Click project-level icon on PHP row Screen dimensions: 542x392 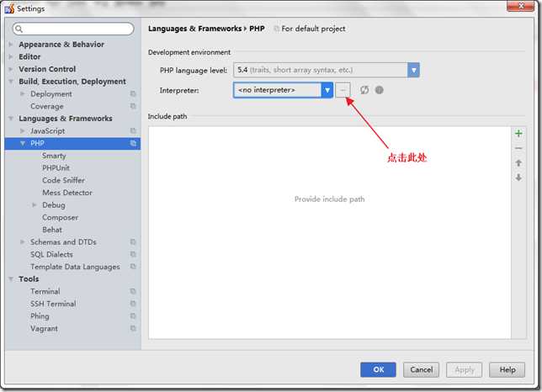tap(133, 143)
